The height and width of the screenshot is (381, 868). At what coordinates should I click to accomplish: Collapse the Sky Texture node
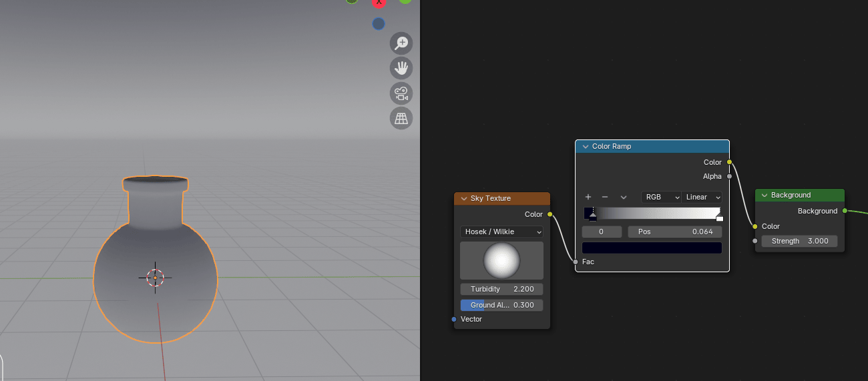pos(463,198)
